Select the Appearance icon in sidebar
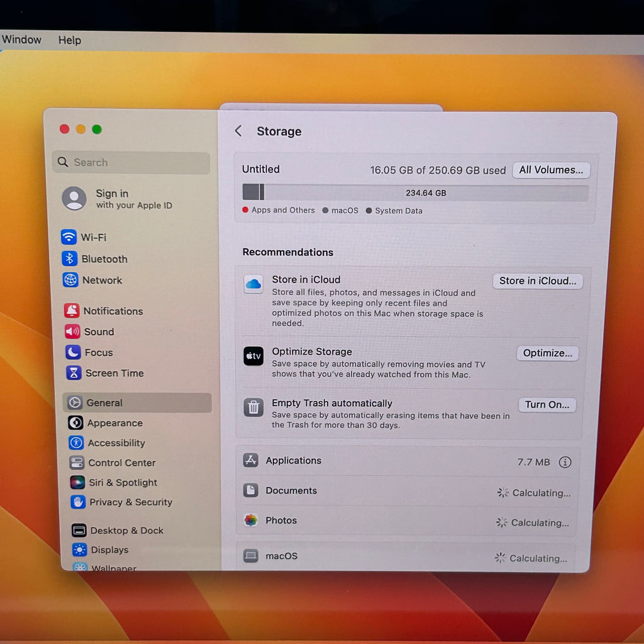 click(x=75, y=423)
